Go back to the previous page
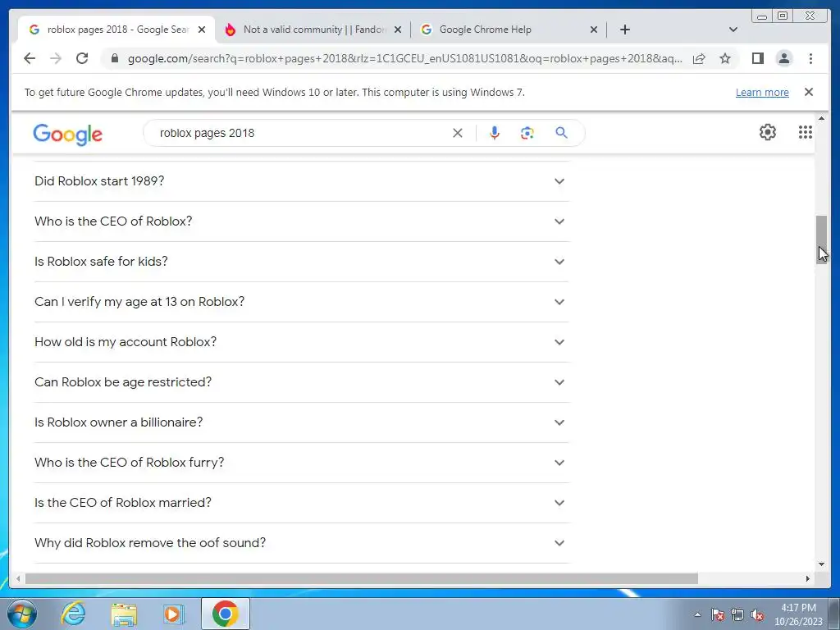The image size is (840, 630). click(30, 58)
